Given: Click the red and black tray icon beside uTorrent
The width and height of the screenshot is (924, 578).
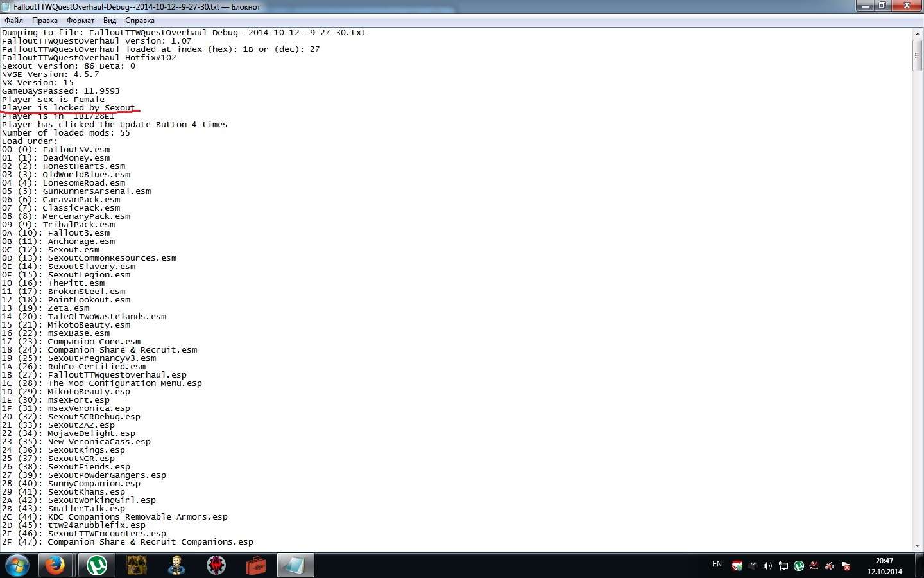Looking at the screenshot, I should [814, 566].
